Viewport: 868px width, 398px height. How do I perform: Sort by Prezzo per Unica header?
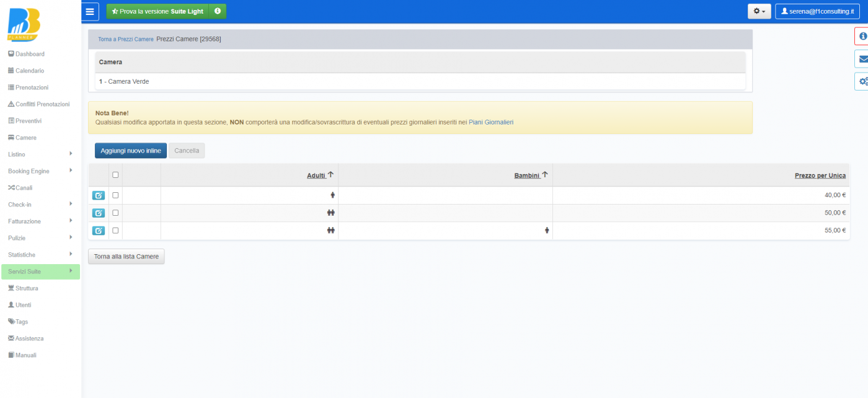(x=820, y=175)
